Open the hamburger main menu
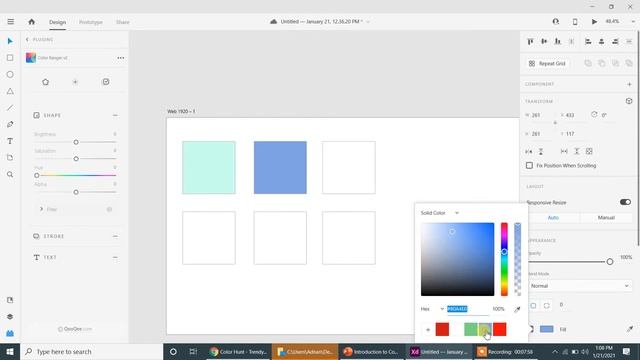This screenshot has width=640, height=360. click(x=11, y=22)
